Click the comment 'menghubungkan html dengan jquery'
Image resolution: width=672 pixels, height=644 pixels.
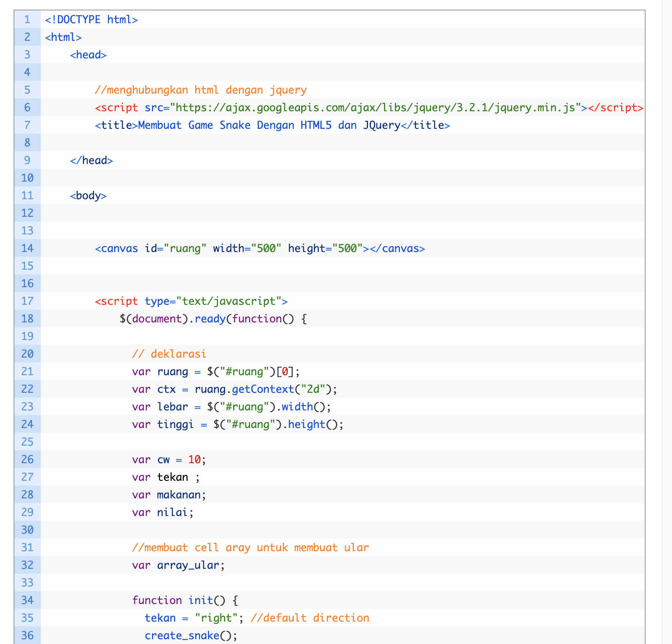click(201, 90)
